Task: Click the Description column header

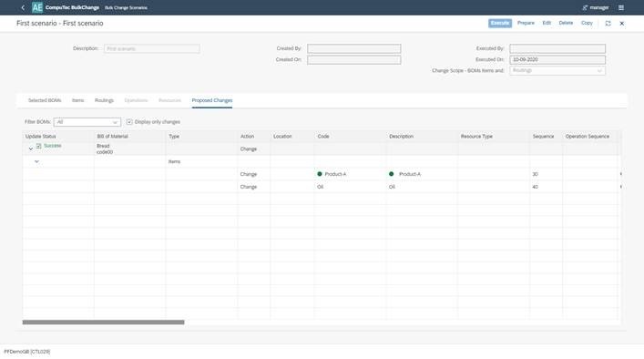Action: pyautogui.click(x=422, y=137)
